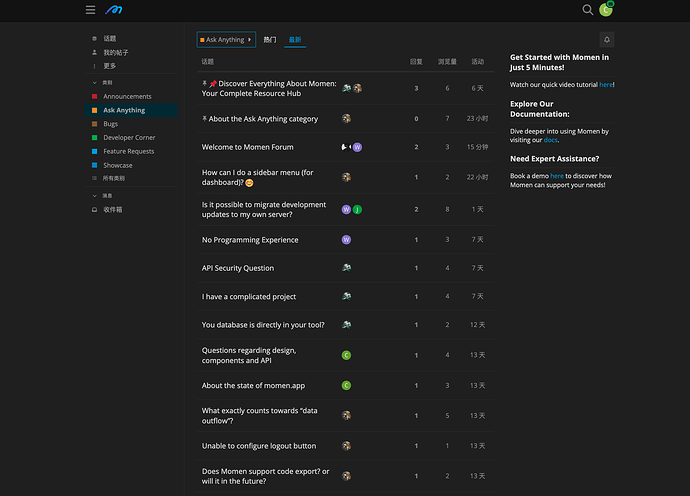This screenshot has height=496, width=690.
Task: Click the green C avatar in About the state row
Action: click(346, 386)
